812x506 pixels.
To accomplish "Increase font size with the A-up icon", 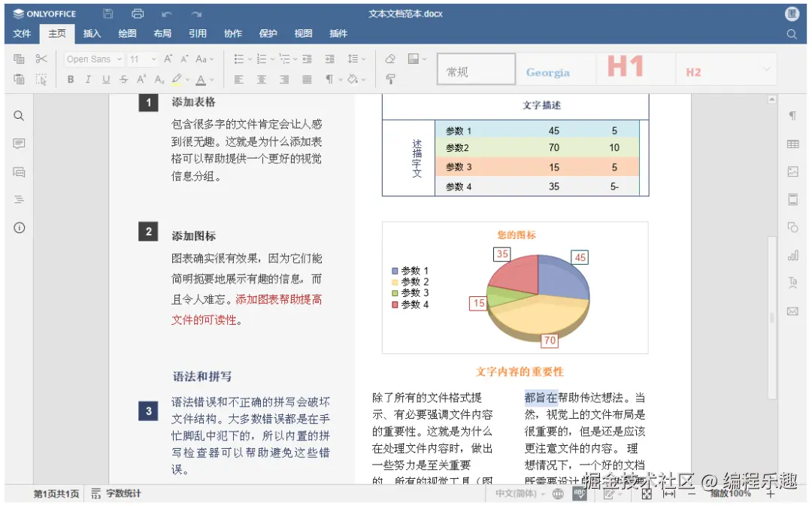I will 168,59.
